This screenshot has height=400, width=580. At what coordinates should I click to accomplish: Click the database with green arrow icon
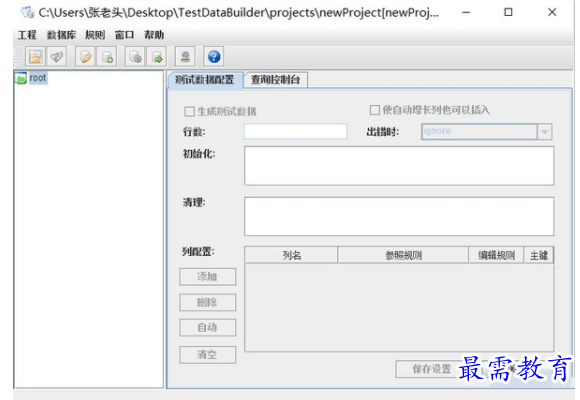(x=157, y=57)
